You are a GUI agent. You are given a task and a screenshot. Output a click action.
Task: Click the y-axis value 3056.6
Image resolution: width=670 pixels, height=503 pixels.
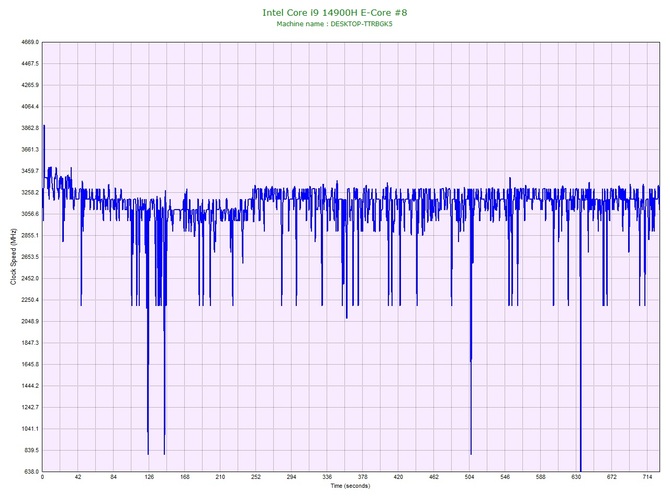coord(30,214)
